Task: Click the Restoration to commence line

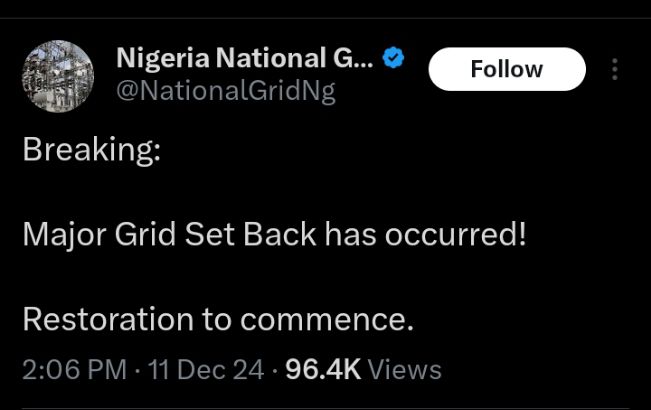Action: pos(217,320)
